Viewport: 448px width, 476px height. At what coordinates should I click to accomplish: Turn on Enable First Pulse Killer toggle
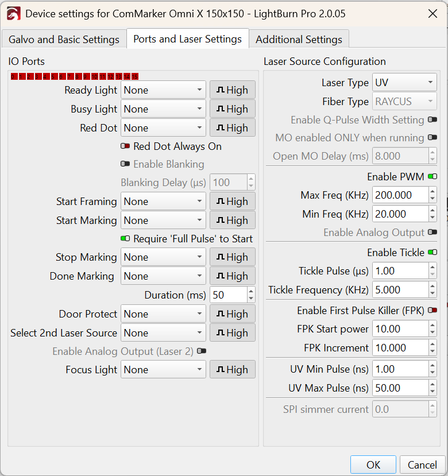coord(432,311)
